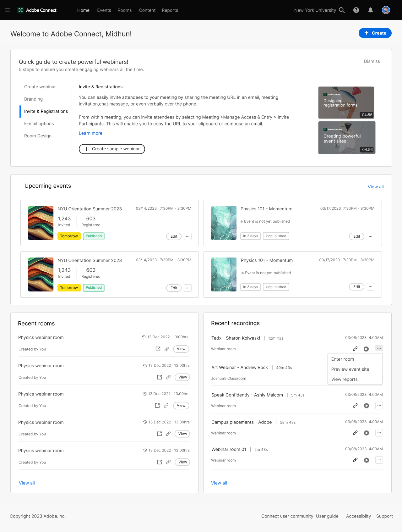Copy link for Tedx - Sharon Kolwaski recording

355,349
